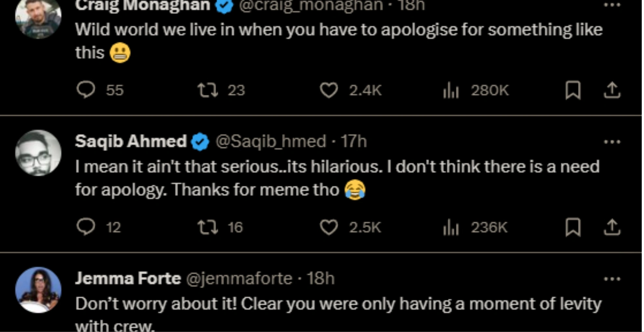View analytics on tweet with 280K views

click(451, 90)
